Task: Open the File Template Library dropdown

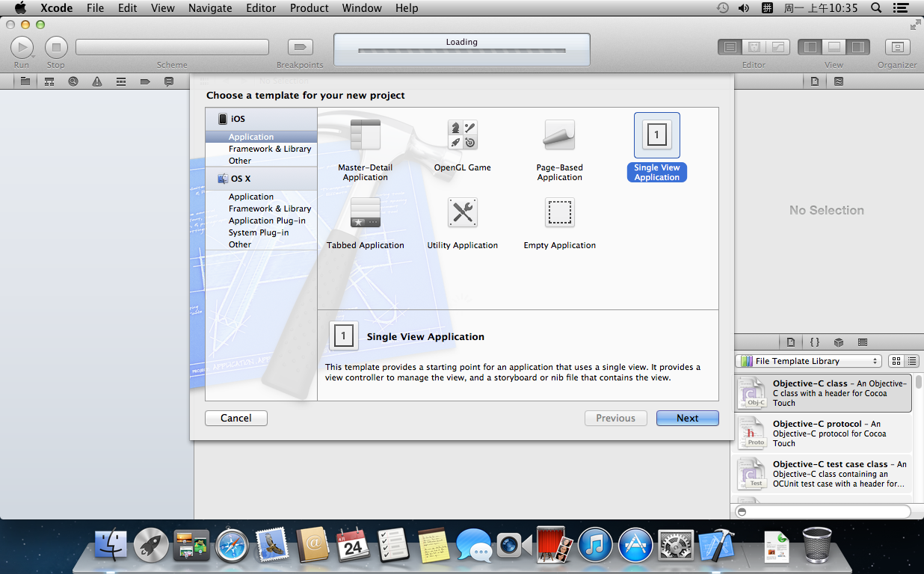Action: pos(807,361)
